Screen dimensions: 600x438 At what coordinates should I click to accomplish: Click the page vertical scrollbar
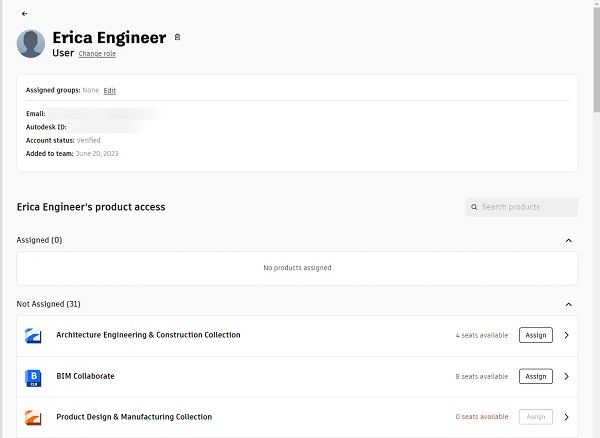pos(597,59)
